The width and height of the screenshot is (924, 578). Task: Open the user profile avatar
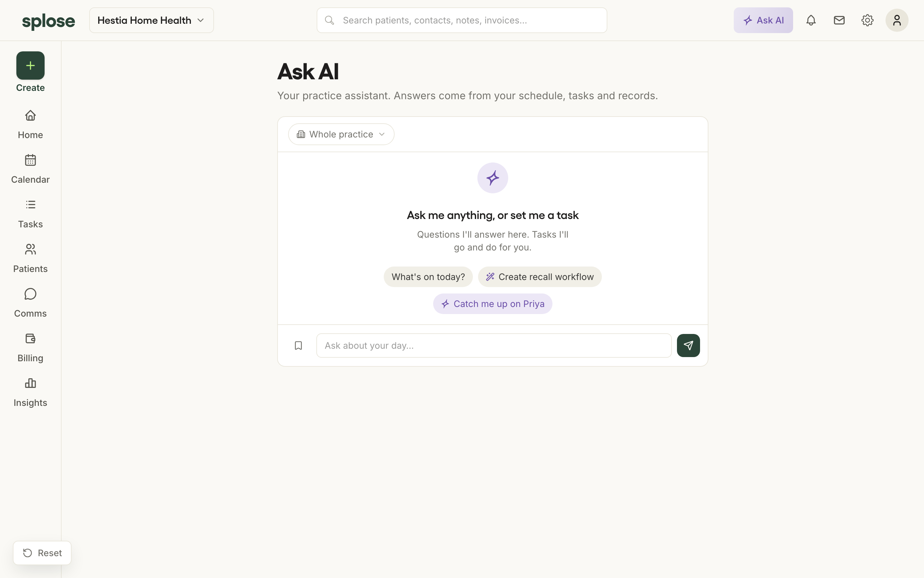pos(897,20)
